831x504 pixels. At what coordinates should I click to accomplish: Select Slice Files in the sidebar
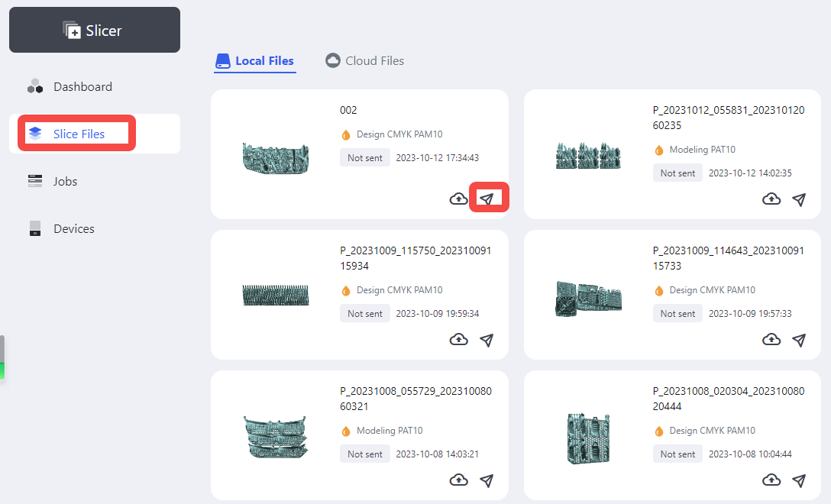(x=79, y=134)
